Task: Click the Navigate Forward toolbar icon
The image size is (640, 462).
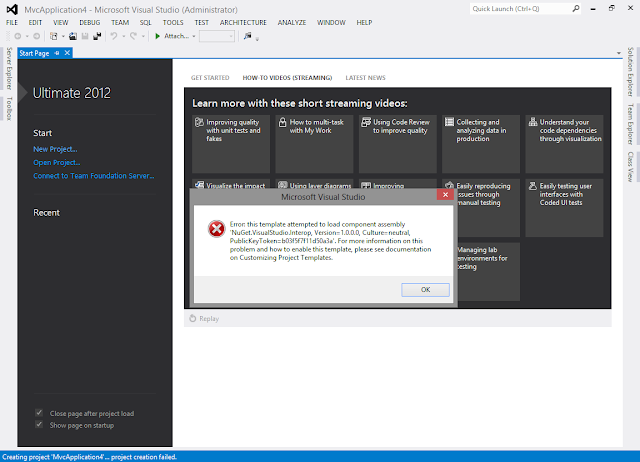Action: [37, 36]
